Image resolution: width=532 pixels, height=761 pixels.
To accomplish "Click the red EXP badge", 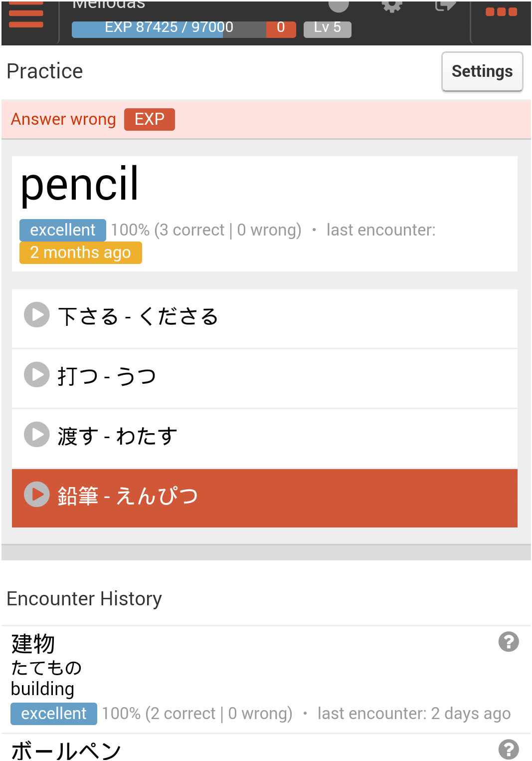I will point(149,119).
